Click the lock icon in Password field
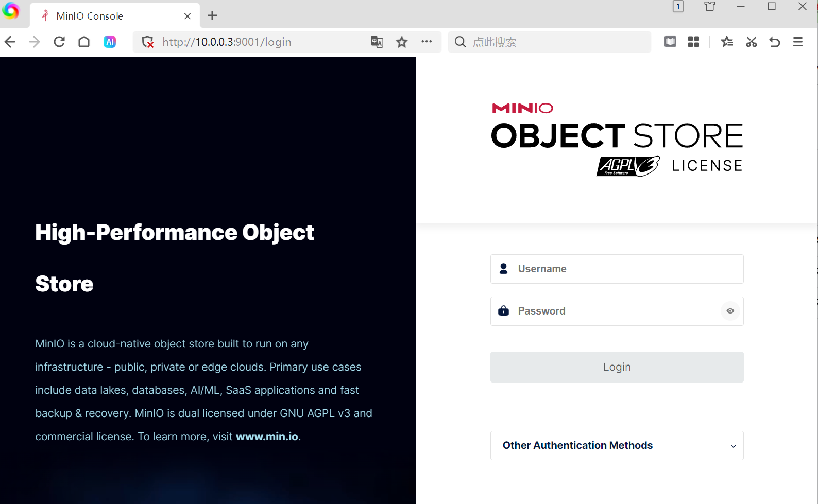Viewport: 818px width, 504px height. 504,311
